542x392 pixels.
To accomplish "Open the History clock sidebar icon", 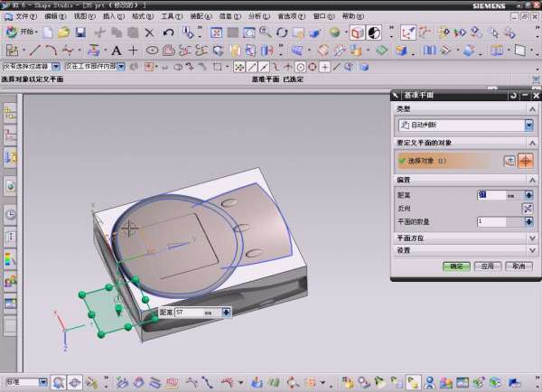I will pyautogui.click(x=11, y=214).
